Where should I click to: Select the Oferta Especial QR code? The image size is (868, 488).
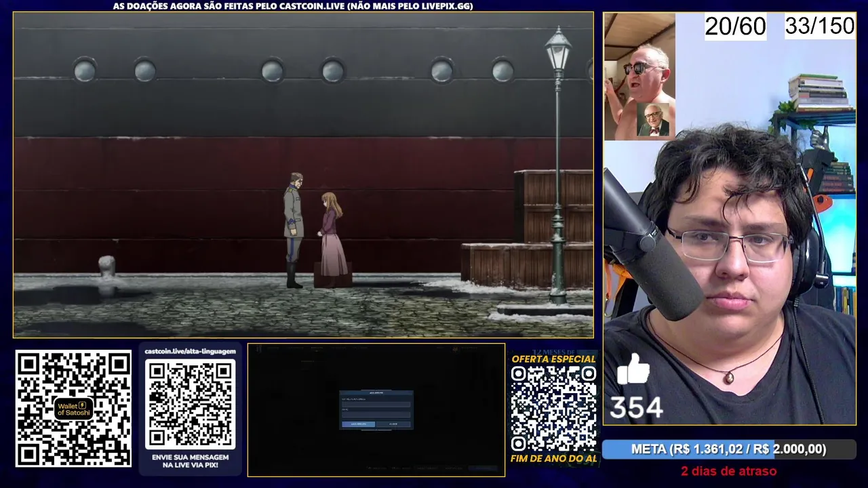553,409
